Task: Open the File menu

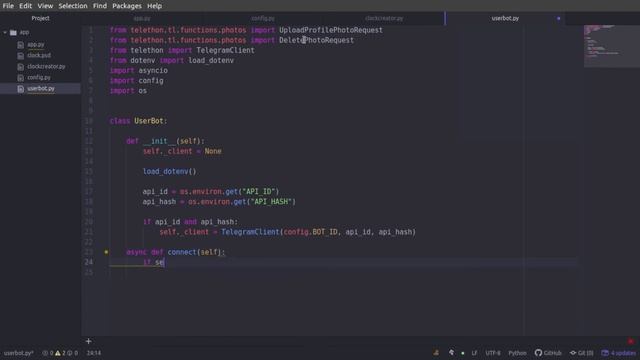Action: pos(8,6)
